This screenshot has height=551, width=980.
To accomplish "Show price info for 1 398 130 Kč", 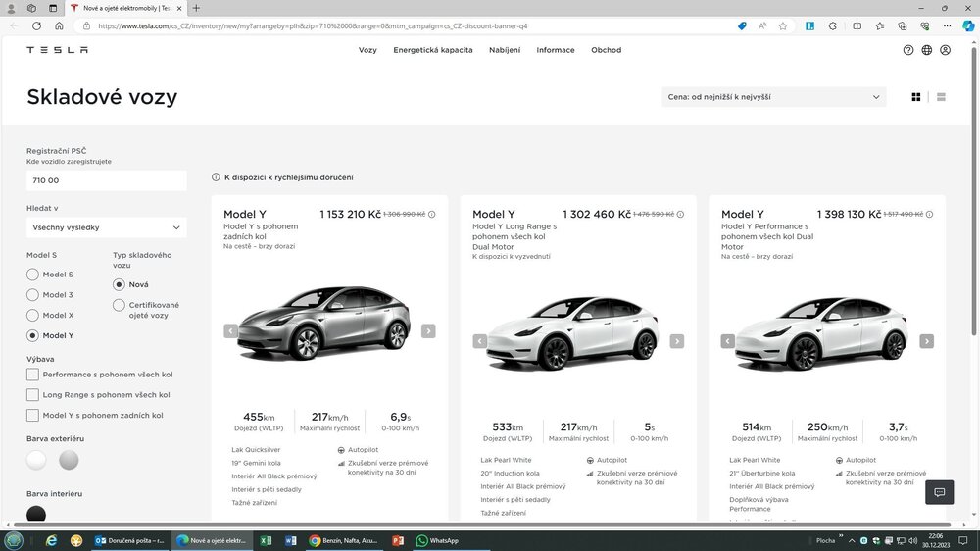I will 929,215.
